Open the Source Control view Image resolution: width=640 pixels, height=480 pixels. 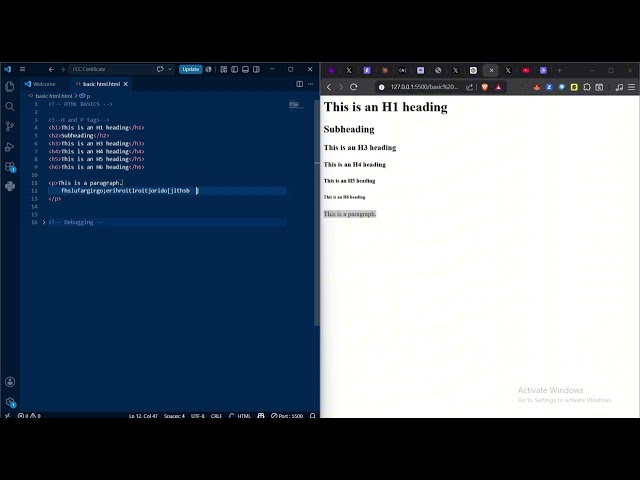coord(10,127)
